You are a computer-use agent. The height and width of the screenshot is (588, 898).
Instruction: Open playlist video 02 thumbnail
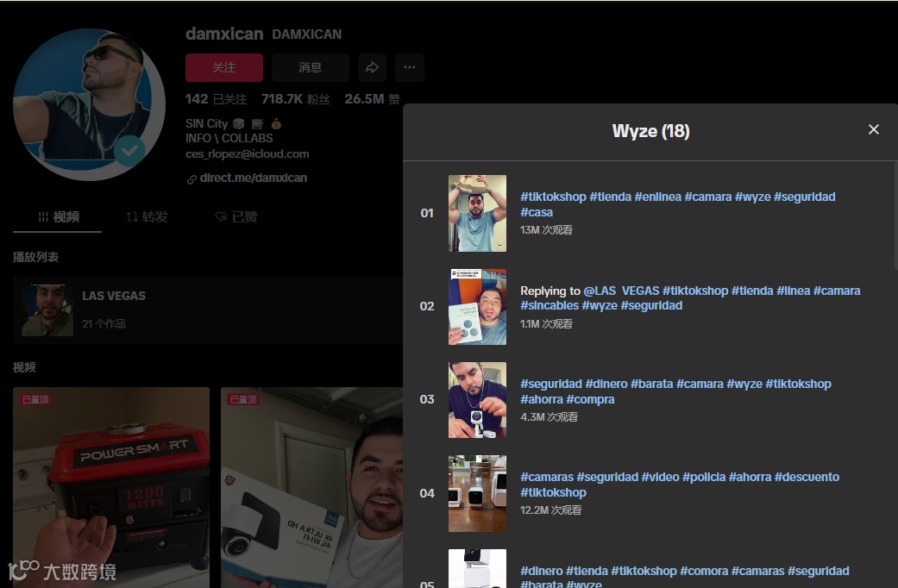click(477, 307)
